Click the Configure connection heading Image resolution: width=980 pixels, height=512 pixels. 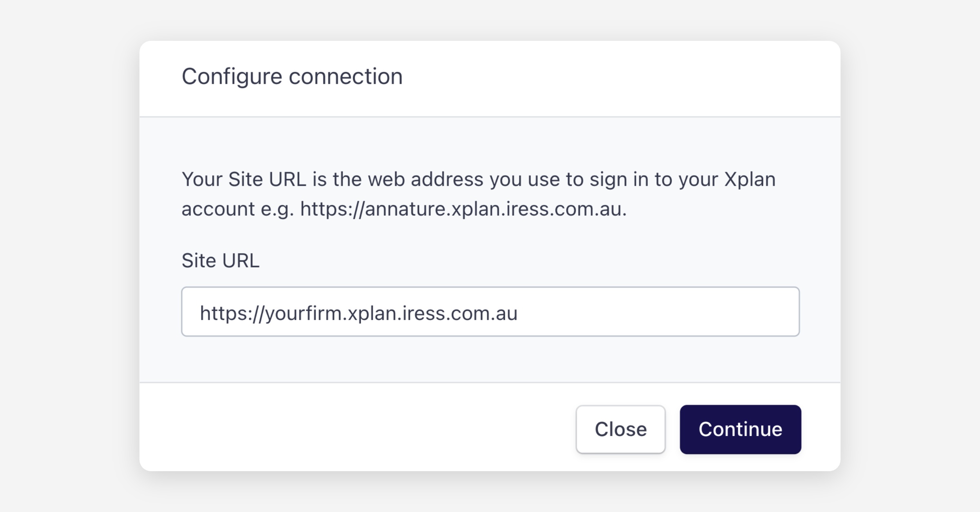click(292, 77)
